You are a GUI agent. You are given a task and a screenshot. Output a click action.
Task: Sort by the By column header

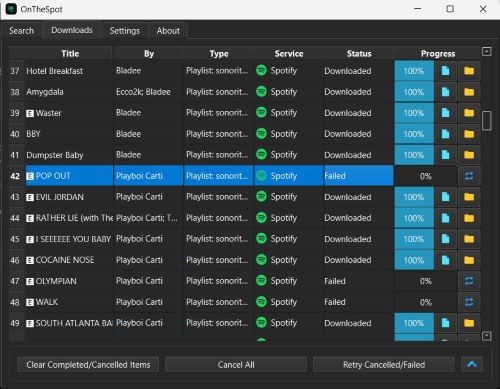(149, 53)
